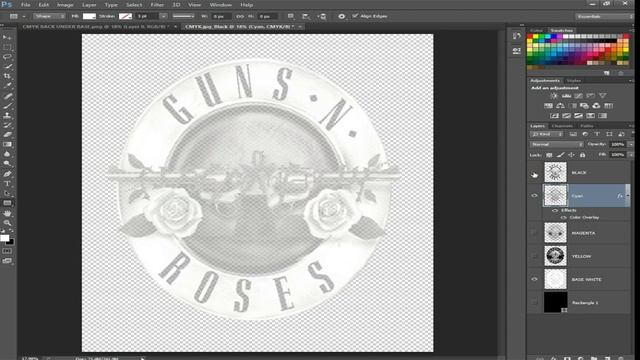Image resolution: width=640 pixels, height=360 pixels.
Task: Open the layer filter Kind dropdown
Action: point(547,134)
